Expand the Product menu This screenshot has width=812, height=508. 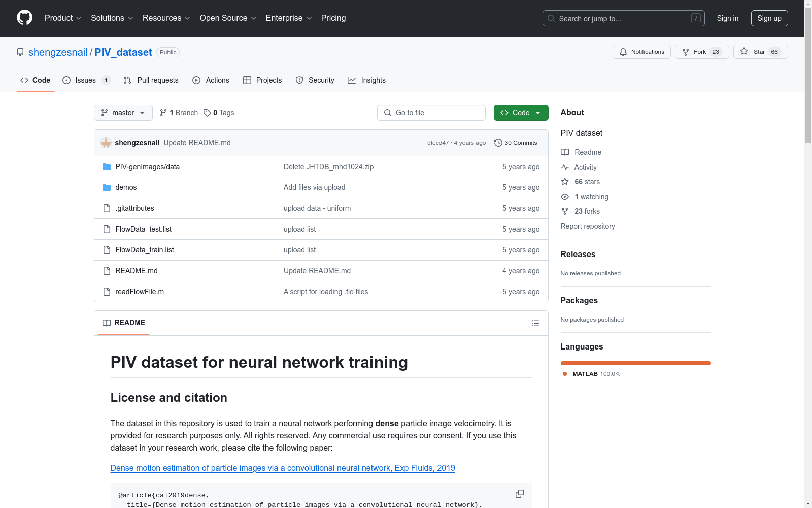pyautogui.click(x=63, y=18)
